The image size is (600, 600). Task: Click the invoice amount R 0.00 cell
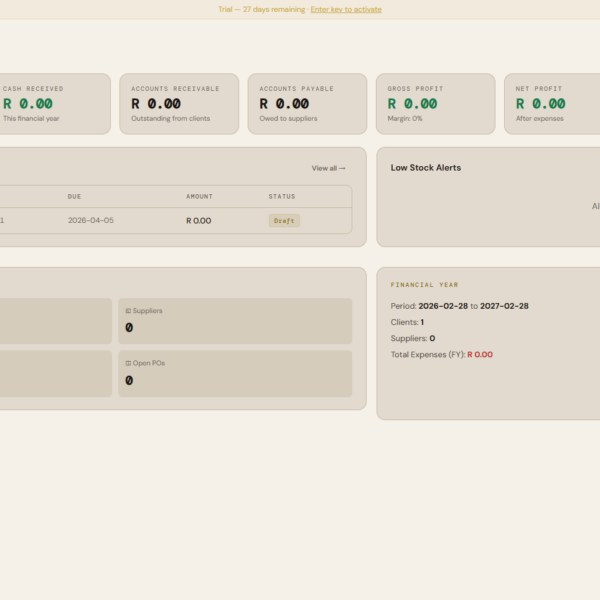pos(199,221)
